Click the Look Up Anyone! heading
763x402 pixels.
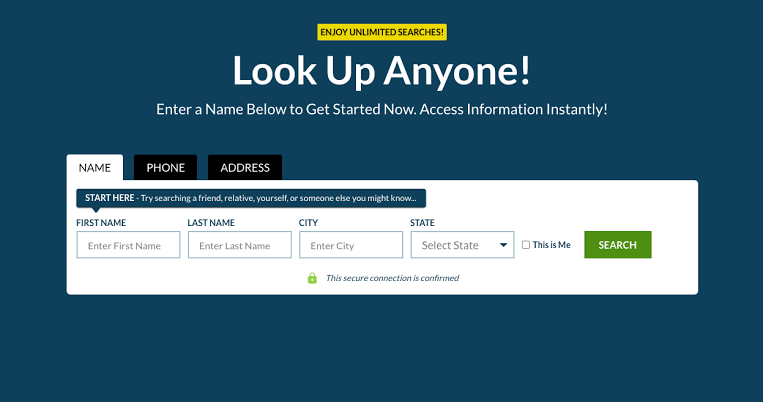coord(382,70)
